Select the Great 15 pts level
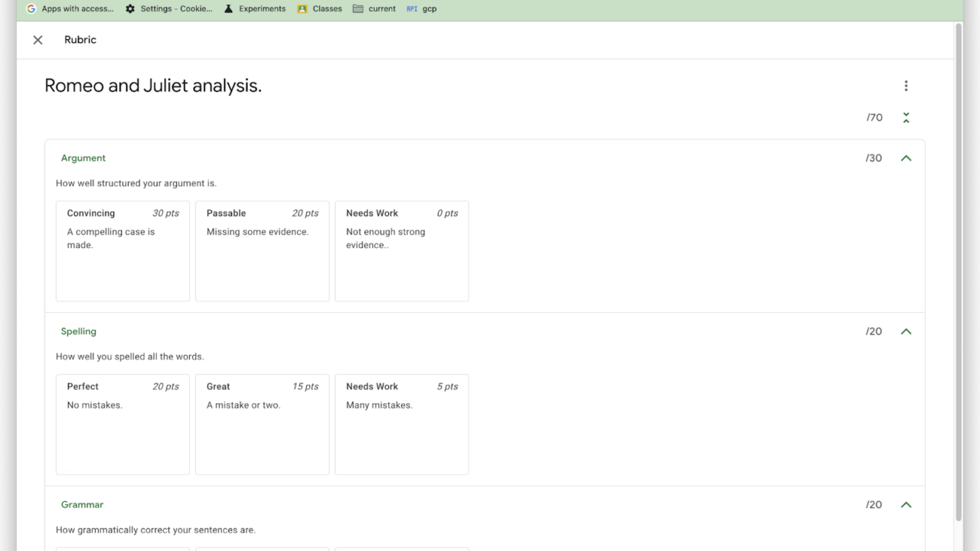980x551 pixels. [262, 425]
